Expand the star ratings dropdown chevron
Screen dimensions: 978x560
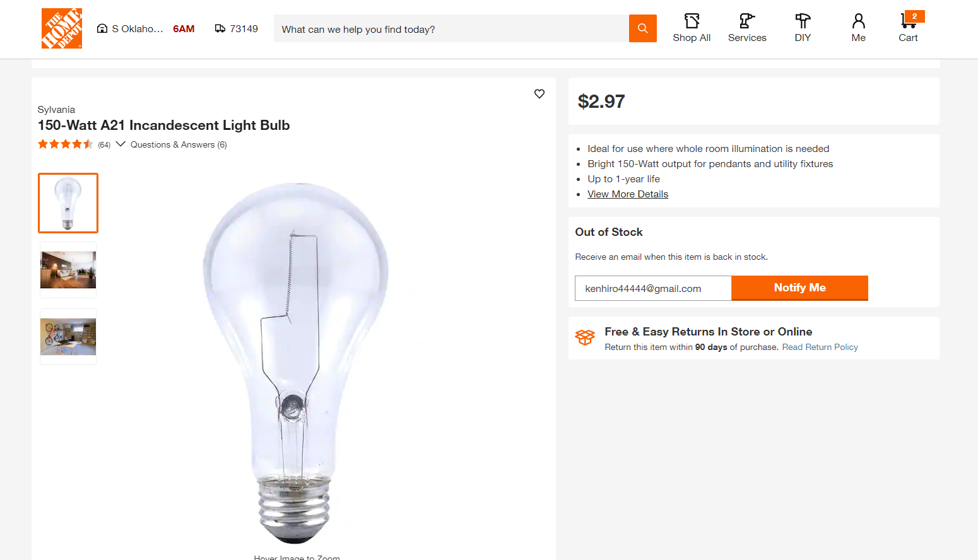121,144
